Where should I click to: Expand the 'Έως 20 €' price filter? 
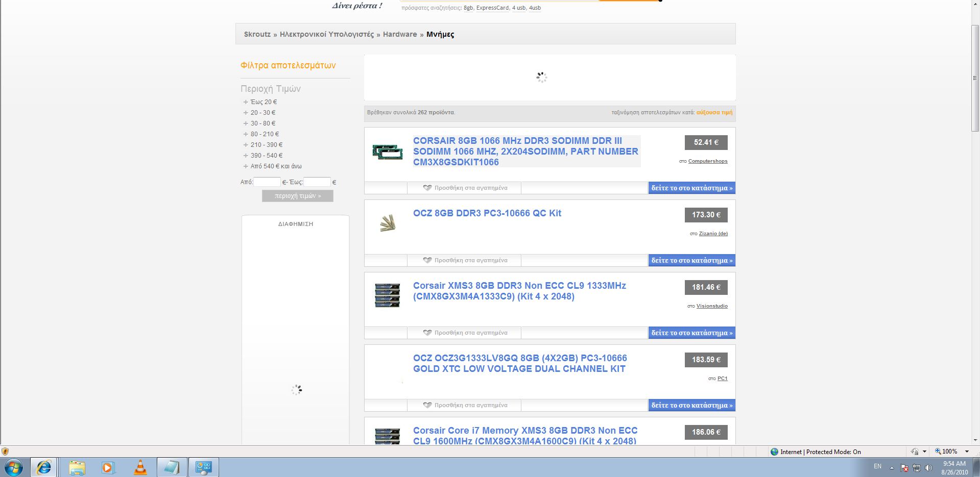coord(260,102)
